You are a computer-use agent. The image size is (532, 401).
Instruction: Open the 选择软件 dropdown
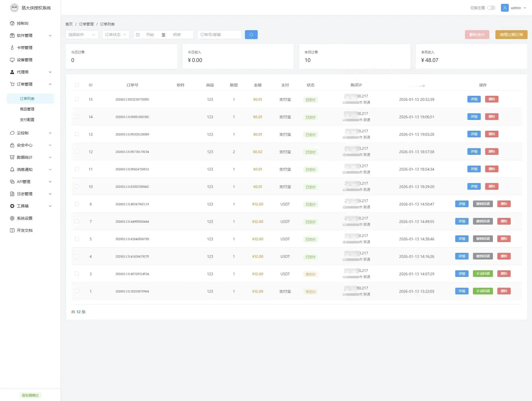82,35
